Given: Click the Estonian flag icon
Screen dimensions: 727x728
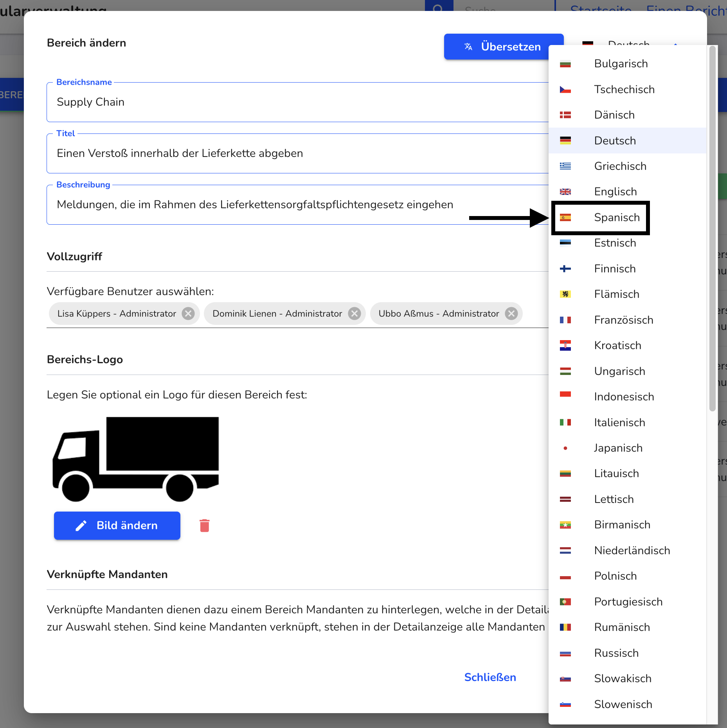Looking at the screenshot, I should 565,243.
